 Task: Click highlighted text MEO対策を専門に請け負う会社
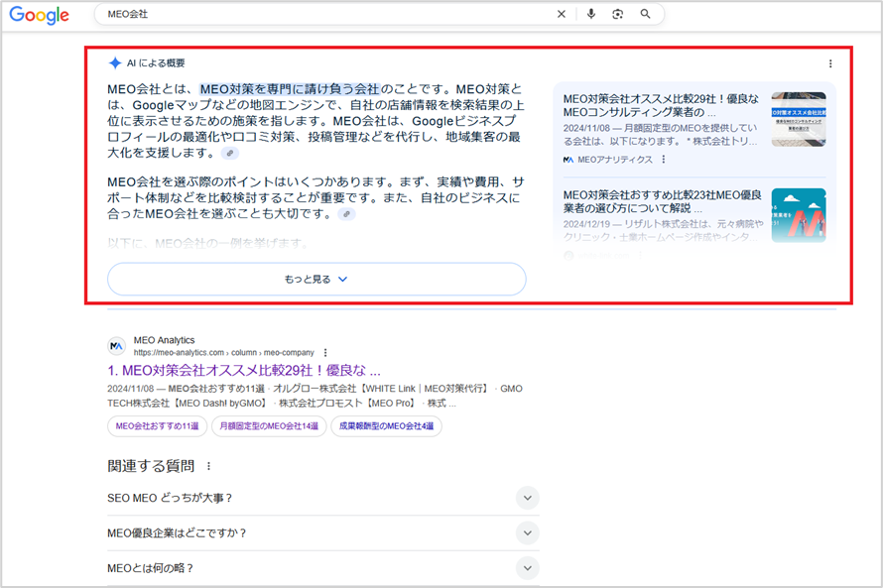pyautogui.click(x=290, y=89)
